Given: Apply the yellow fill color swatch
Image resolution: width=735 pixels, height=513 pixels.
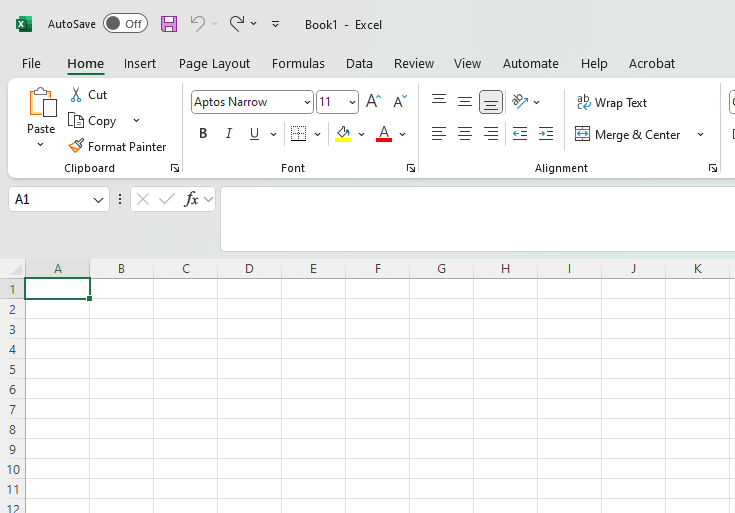Looking at the screenshot, I should tap(343, 134).
